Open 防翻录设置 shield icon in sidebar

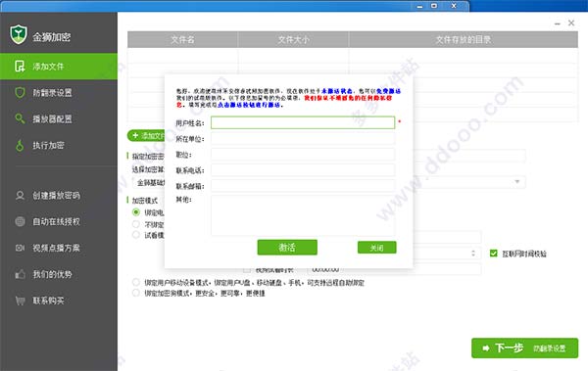[20, 93]
